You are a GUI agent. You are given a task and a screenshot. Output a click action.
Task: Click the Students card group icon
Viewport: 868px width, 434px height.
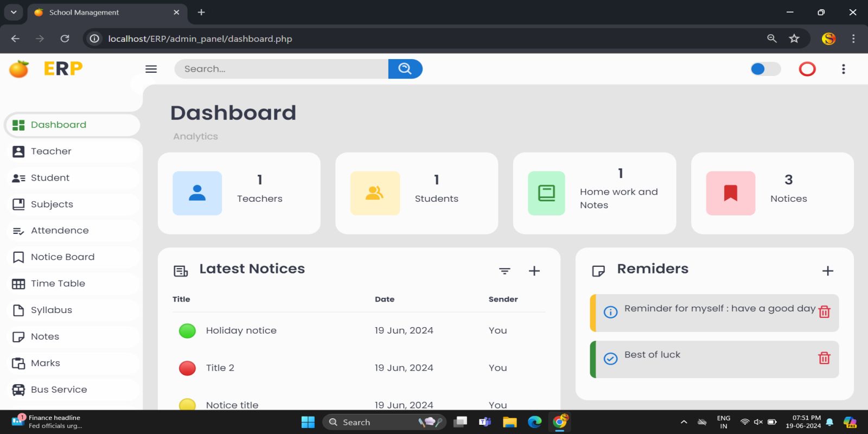click(x=375, y=193)
